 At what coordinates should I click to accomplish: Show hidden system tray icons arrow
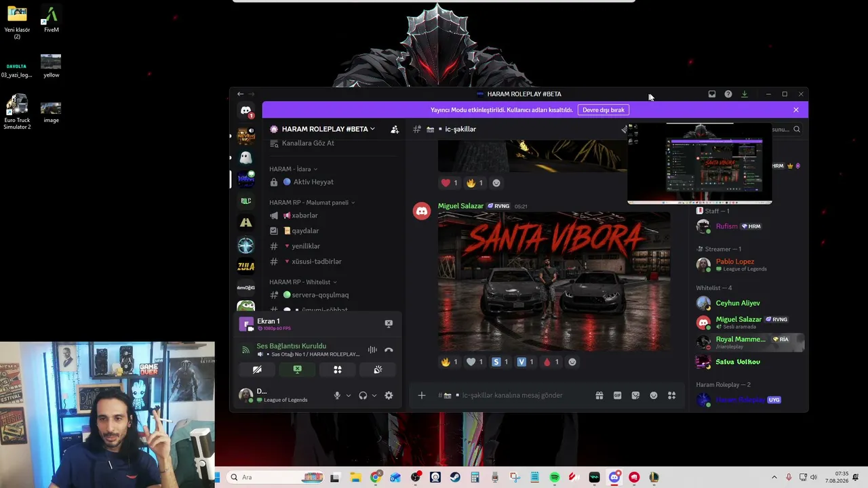pyautogui.click(x=774, y=477)
